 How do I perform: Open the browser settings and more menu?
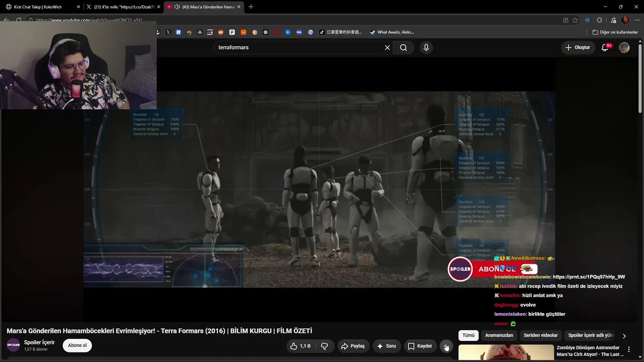tap(637, 20)
